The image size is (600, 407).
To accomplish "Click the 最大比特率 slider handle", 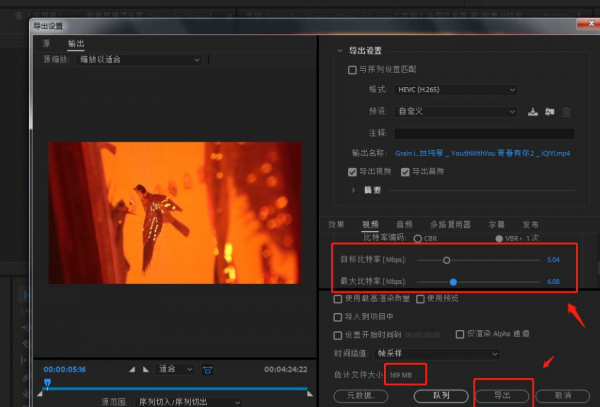I will tap(453, 282).
